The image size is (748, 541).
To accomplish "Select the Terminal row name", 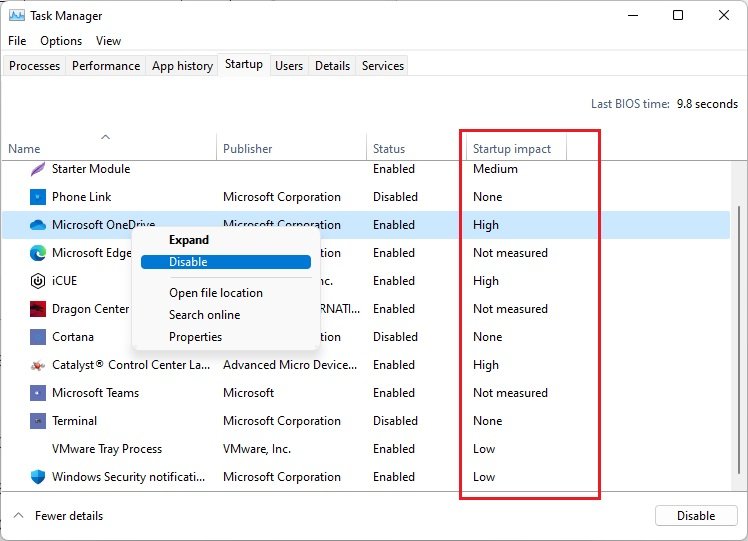I will point(74,421).
